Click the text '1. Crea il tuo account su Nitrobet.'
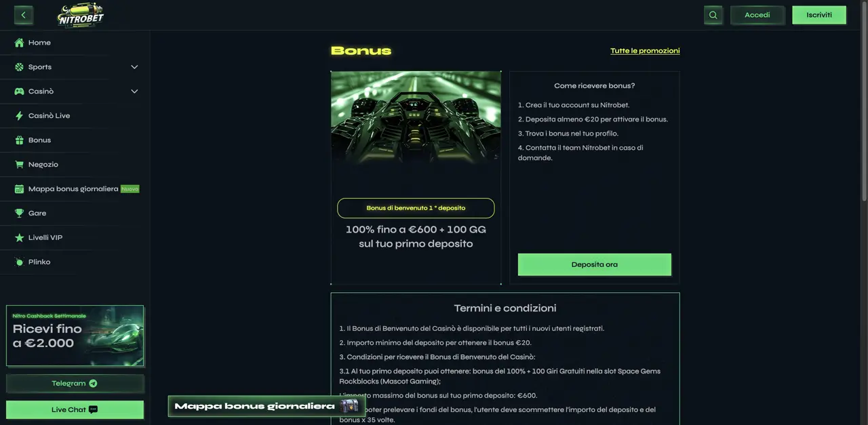The width and height of the screenshot is (868, 425). click(574, 105)
